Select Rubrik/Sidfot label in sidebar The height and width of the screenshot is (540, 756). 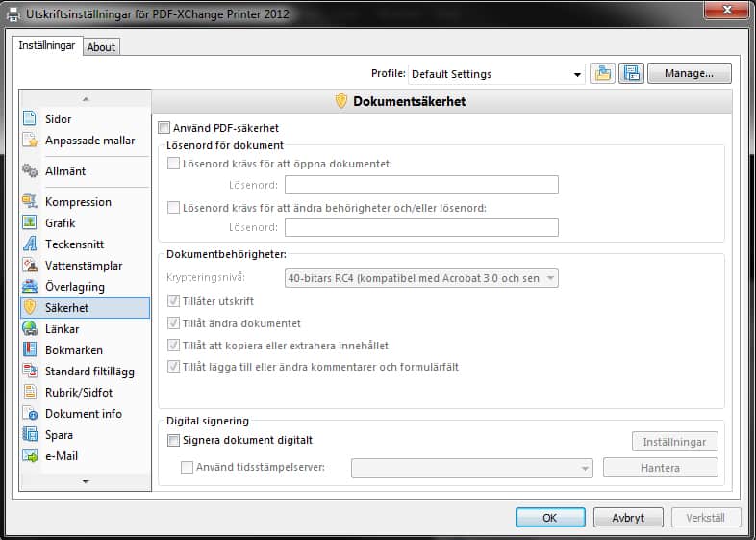(79, 393)
